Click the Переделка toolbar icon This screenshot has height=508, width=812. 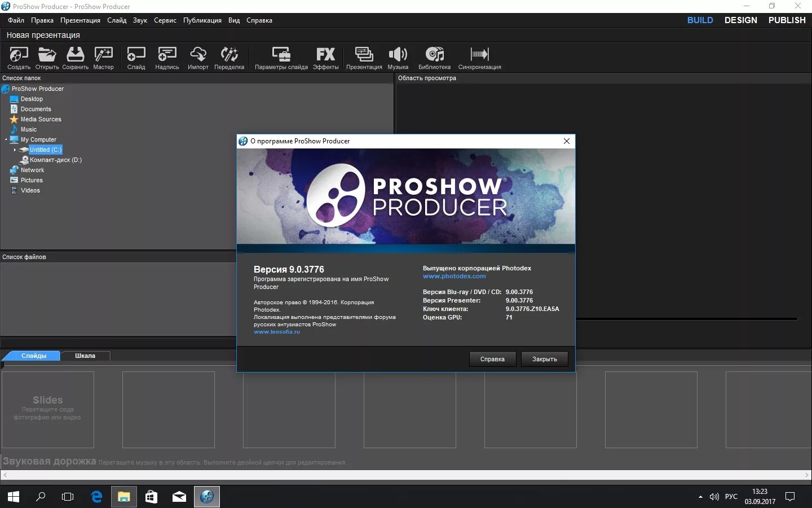229,58
